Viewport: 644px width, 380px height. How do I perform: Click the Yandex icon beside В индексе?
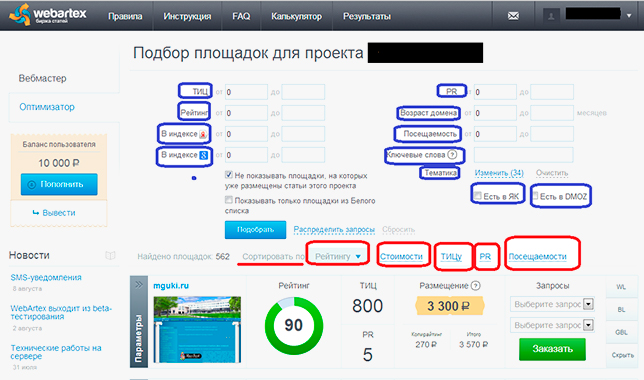(203, 134)
